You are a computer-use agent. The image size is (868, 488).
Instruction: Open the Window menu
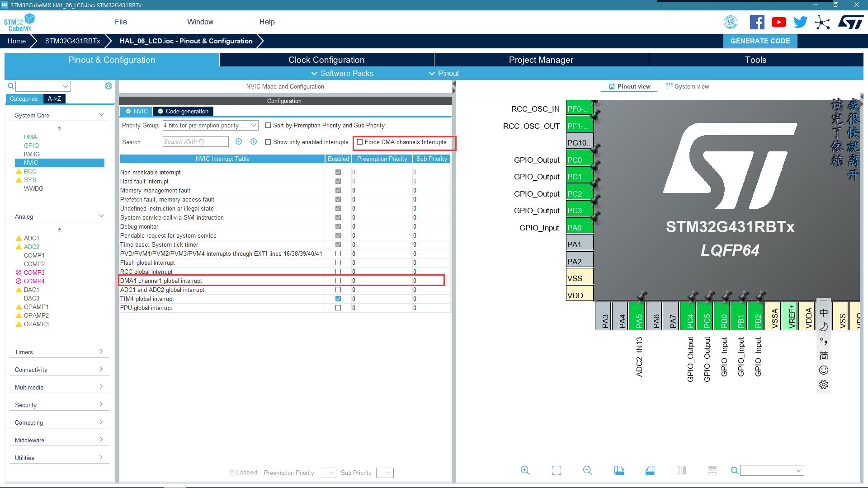(x=200, y=22)
